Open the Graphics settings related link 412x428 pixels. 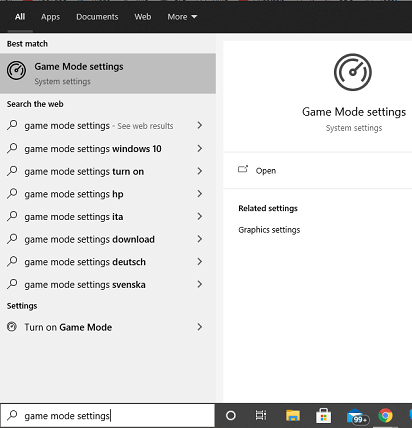pos(269,230)
